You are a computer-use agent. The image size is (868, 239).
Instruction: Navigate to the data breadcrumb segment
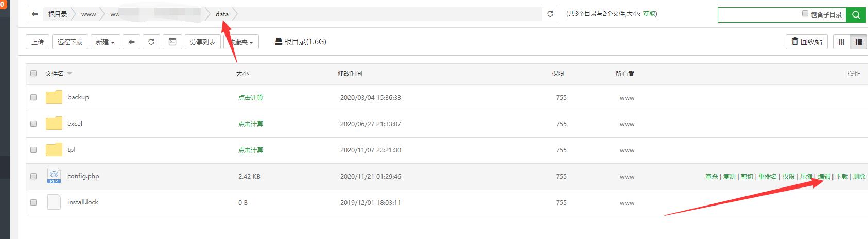pyautogui.click(x=222, y=14)
